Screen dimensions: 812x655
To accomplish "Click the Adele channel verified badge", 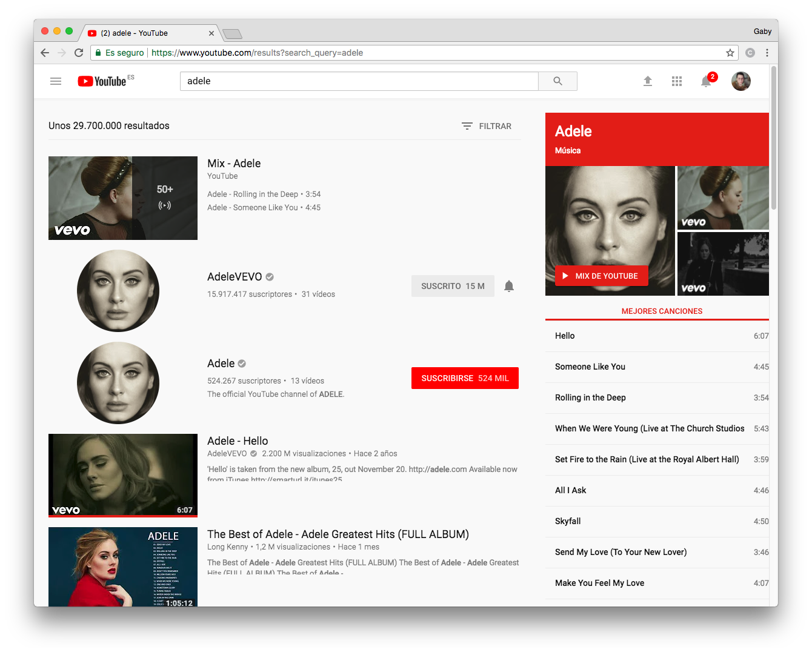I will coord(242,364).
